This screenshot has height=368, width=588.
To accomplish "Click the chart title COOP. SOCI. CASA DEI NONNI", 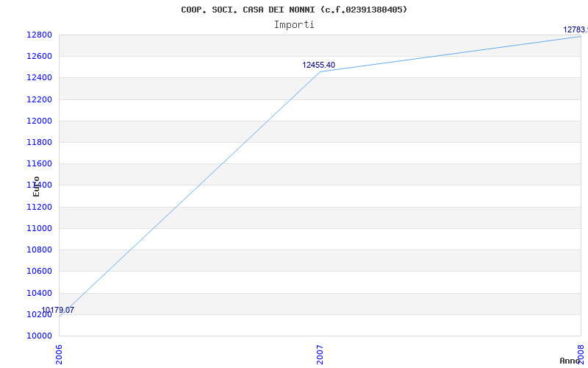I will click(x=294, y=10).
